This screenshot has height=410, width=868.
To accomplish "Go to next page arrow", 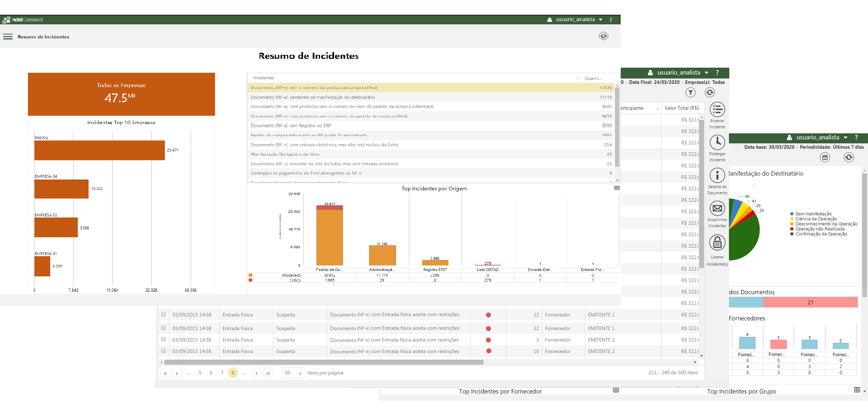I will pos(256,373).
